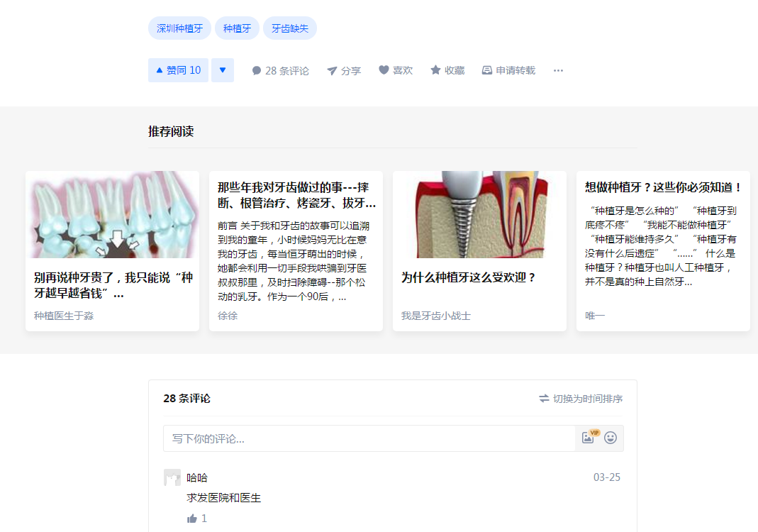Open the 牙齿缺失 topic tag

pyautogui.click(x=289, y=28)
